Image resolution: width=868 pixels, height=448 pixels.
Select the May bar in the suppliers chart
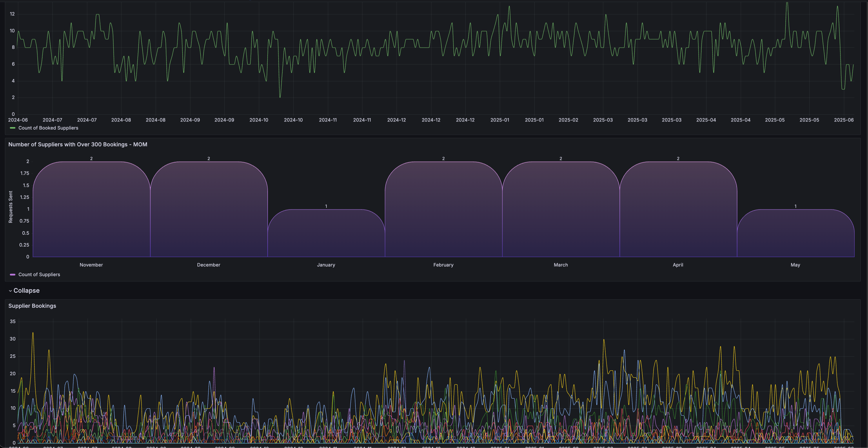pyautogui.click(x=796, y=233)
